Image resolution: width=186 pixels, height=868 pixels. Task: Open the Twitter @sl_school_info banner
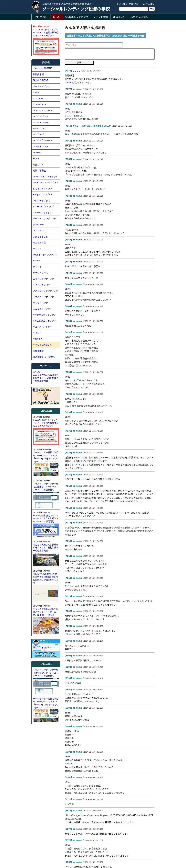[x=46, y=648]
